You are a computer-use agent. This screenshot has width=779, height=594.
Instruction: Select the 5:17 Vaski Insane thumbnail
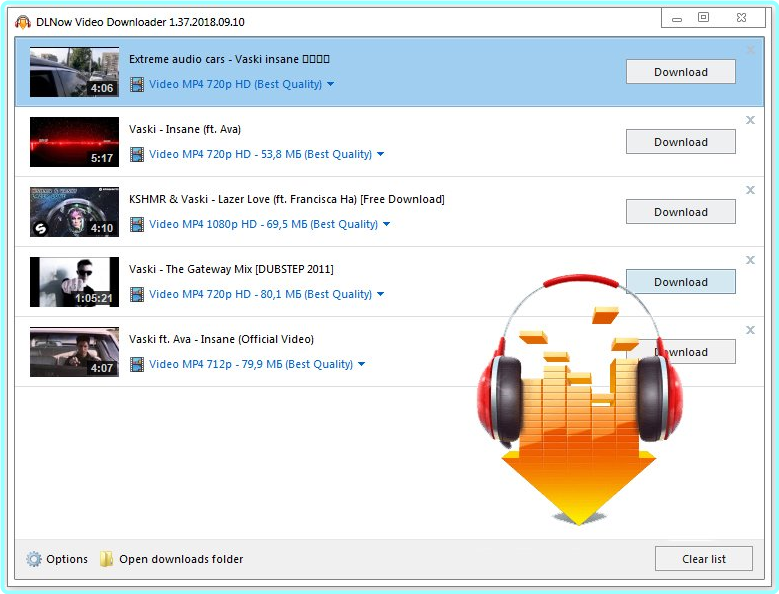74,142
